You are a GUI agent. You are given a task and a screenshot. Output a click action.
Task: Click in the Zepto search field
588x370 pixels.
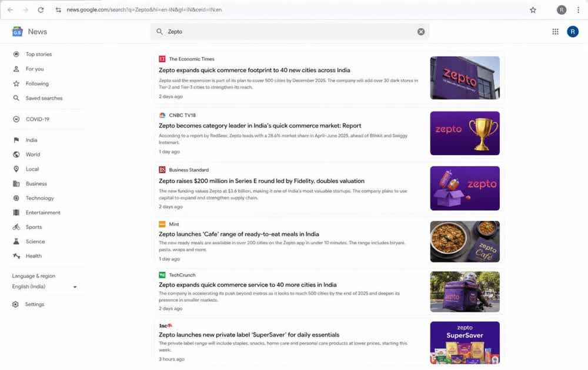(x=289, y=32)
